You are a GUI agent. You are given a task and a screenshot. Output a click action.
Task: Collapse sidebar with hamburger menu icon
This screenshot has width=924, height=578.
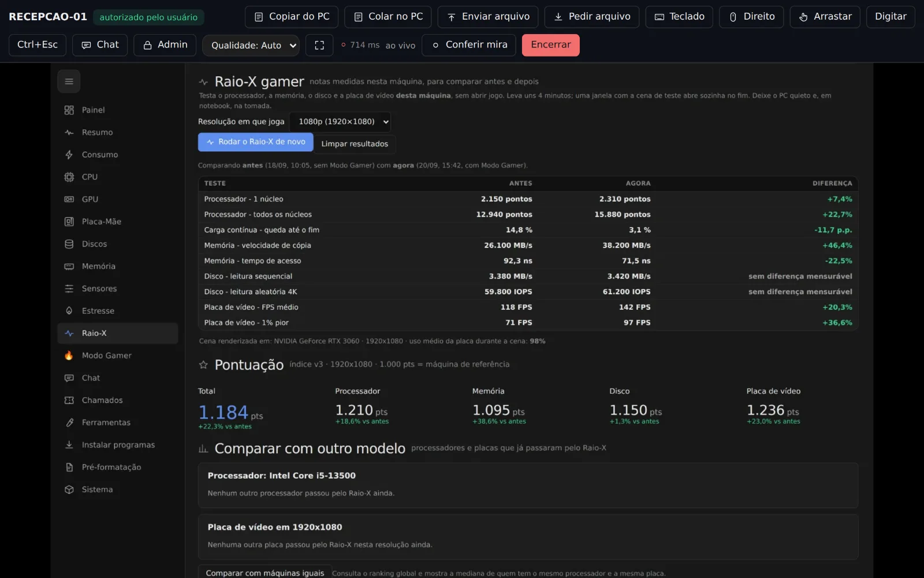(69, 81)
